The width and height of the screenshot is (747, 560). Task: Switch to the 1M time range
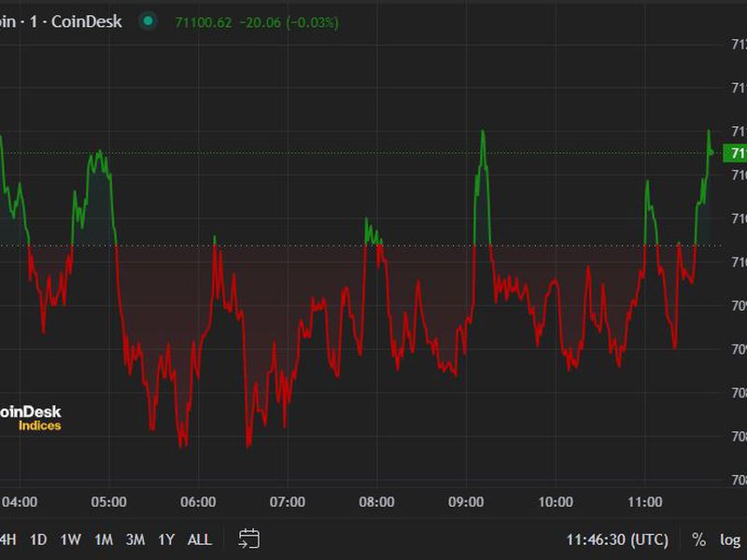click(x=103, y=539)
